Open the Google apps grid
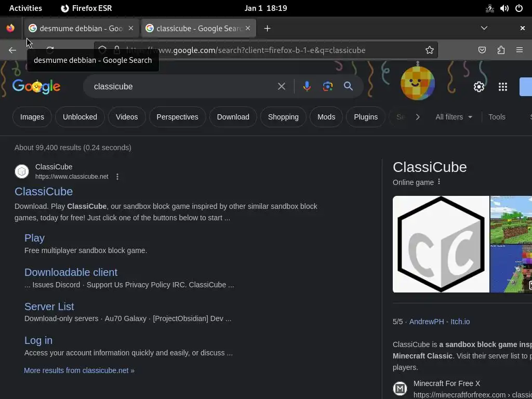This screenshot has height=399, width=532. tap(503, 87)
